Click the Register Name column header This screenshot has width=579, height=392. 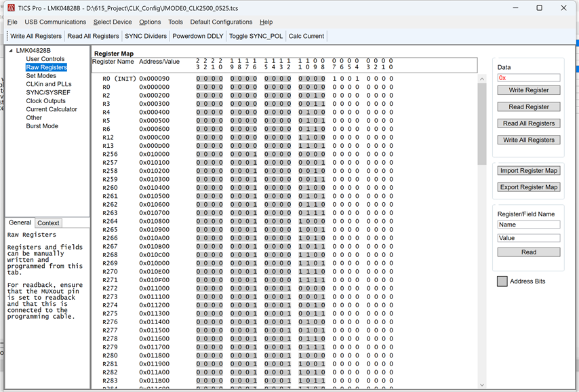tap(113, 62)
